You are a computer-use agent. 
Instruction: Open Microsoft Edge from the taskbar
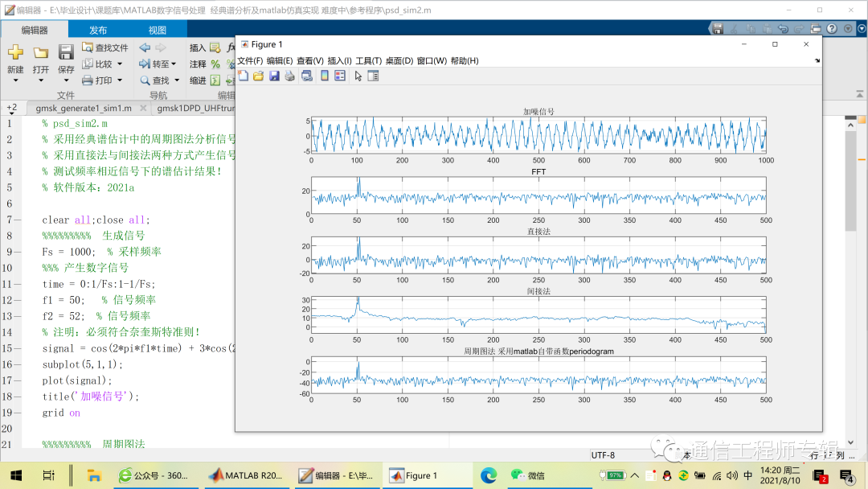[489, 475]
